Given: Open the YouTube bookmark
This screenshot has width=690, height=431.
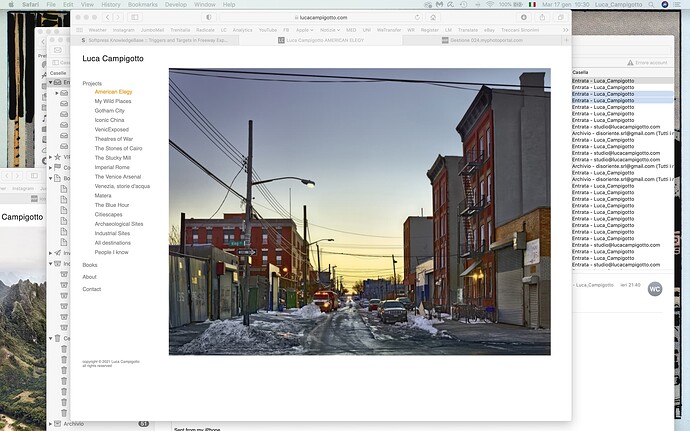Looking at the screenshot, I should point(268,30).
